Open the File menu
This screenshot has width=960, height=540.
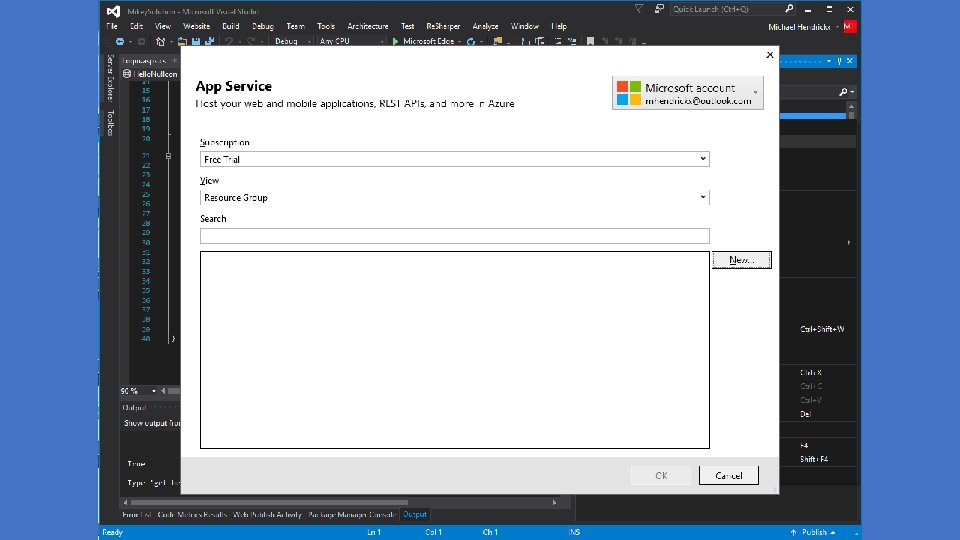point(112,26)
